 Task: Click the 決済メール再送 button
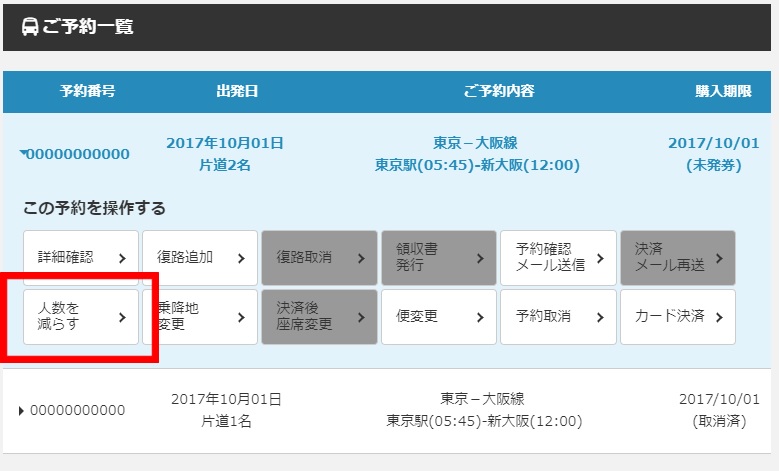point(677,258)
